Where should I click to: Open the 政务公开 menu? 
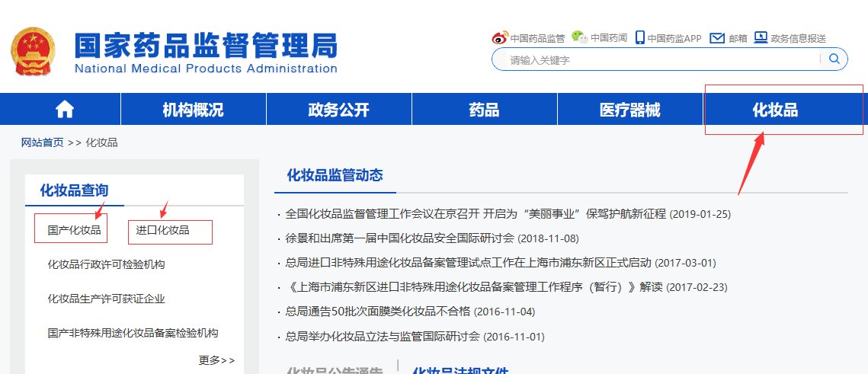pyautogui.click(x=339, y=110)
